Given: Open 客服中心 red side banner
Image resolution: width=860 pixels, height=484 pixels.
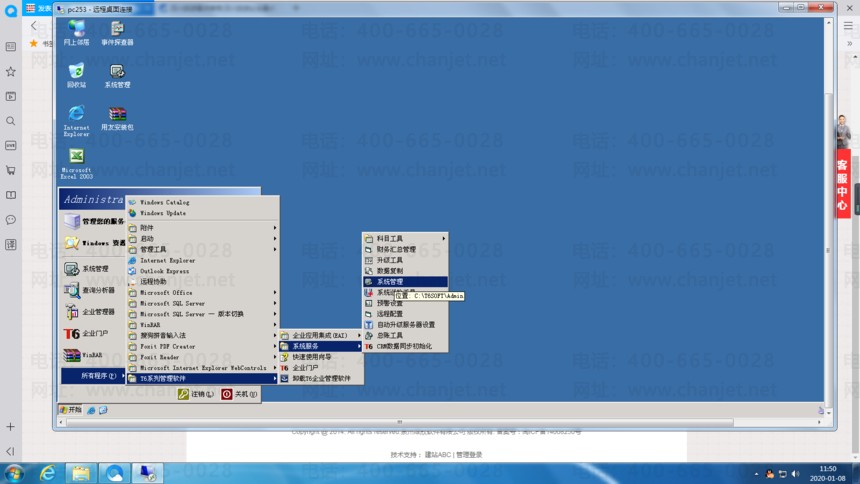Looking at the screenshot, I should 843,184.
